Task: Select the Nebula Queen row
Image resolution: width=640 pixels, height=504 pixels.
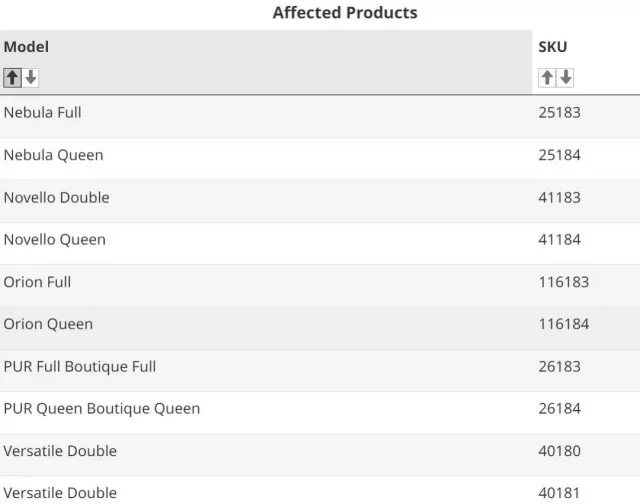Action: click(320, 159)
